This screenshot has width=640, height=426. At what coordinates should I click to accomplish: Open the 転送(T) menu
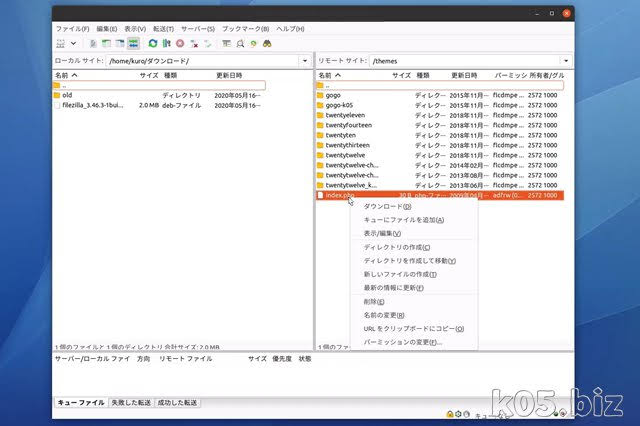[163, 29]
